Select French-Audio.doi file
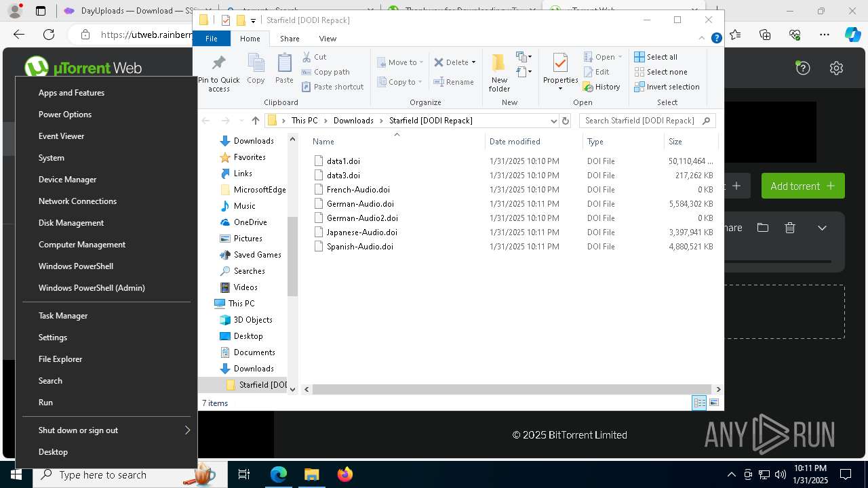 [x=358, y=190]
